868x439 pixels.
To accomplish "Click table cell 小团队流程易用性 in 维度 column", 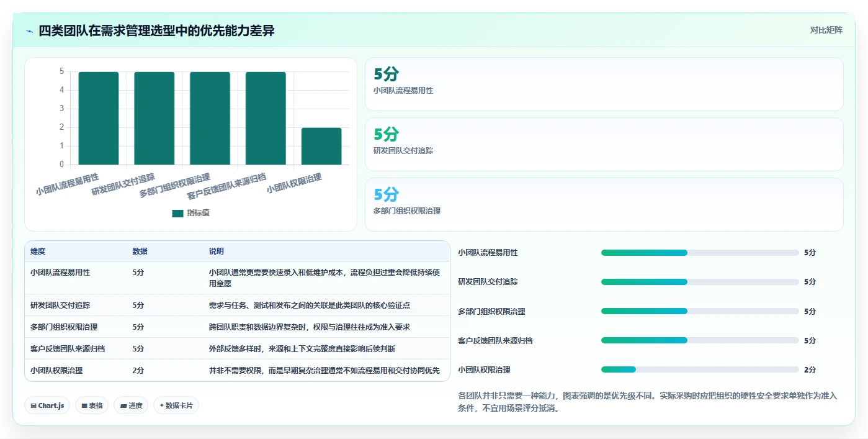I will 60,273.
